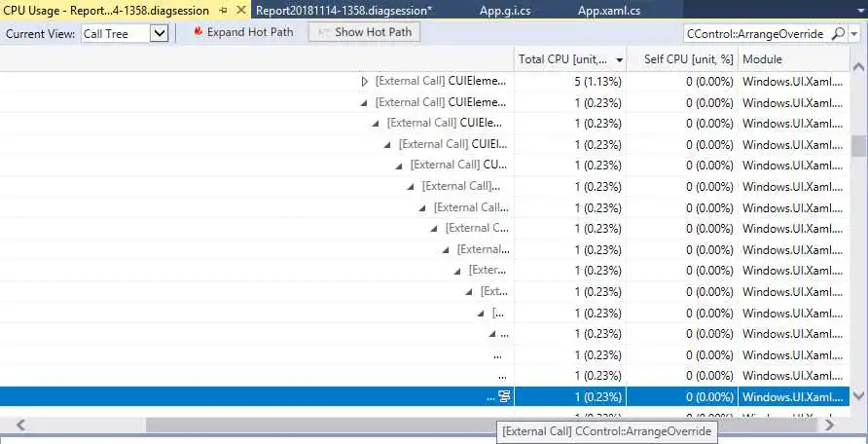868x444 pixels.
Task: Open the App.g.i.cs tab
Action: point(505,11)
